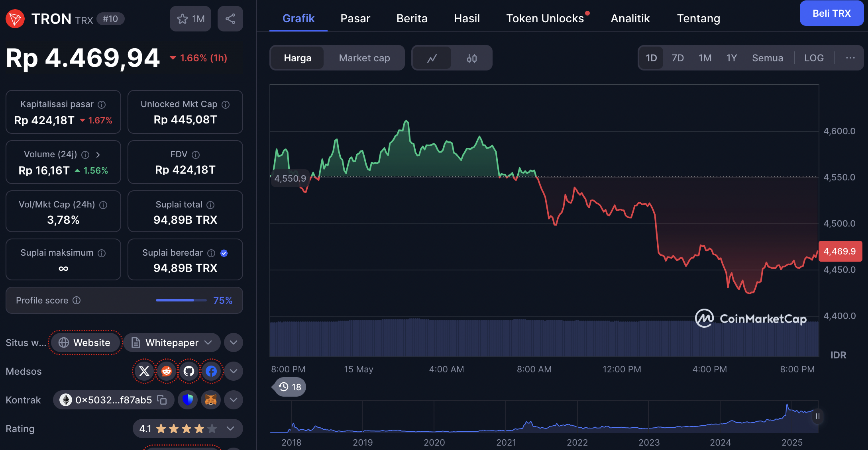Open the GitHub social link
Image resolution: width=868 pixels, height=450 pixels.
[x=189, y=371]
